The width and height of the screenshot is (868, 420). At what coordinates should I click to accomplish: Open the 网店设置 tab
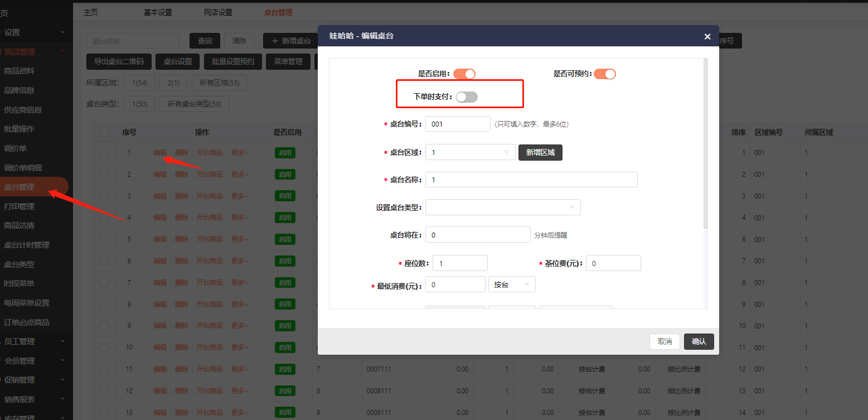tap(218, 12)
